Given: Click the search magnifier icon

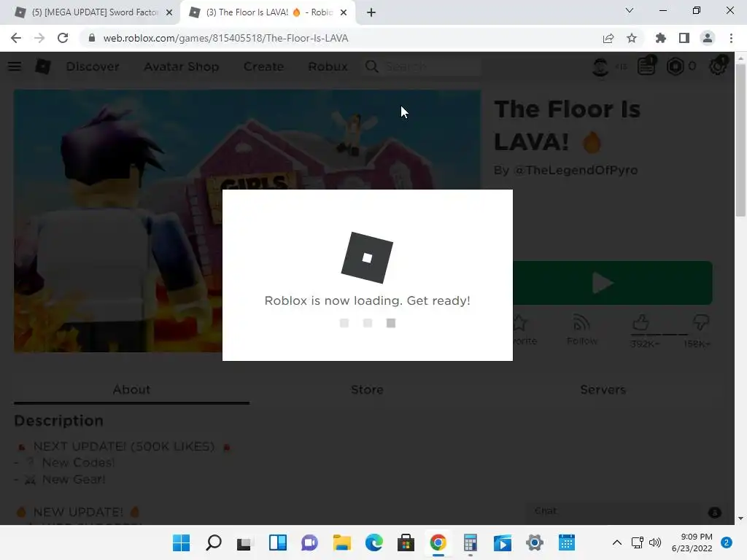Looking at the screenshot, I should 371,66.
